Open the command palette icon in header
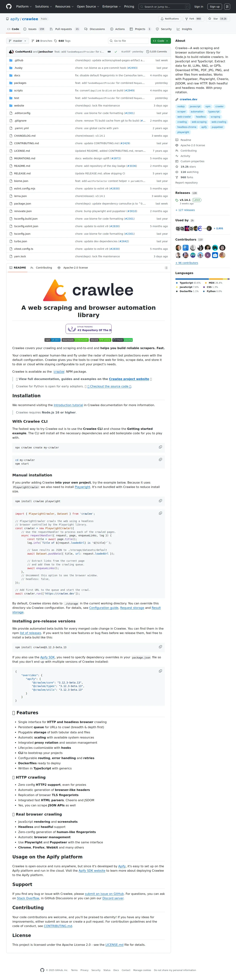236x980 pixels. 227,6
